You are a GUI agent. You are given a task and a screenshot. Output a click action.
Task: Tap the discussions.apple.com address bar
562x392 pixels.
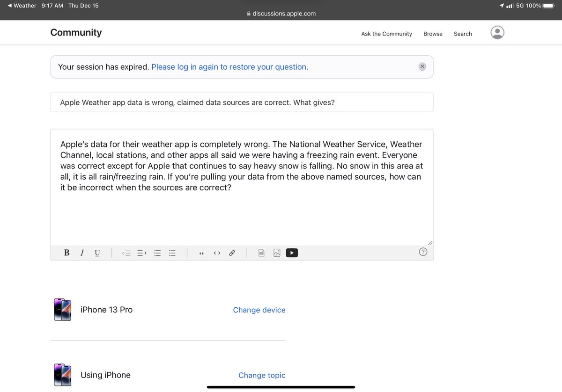pos(281,14)
